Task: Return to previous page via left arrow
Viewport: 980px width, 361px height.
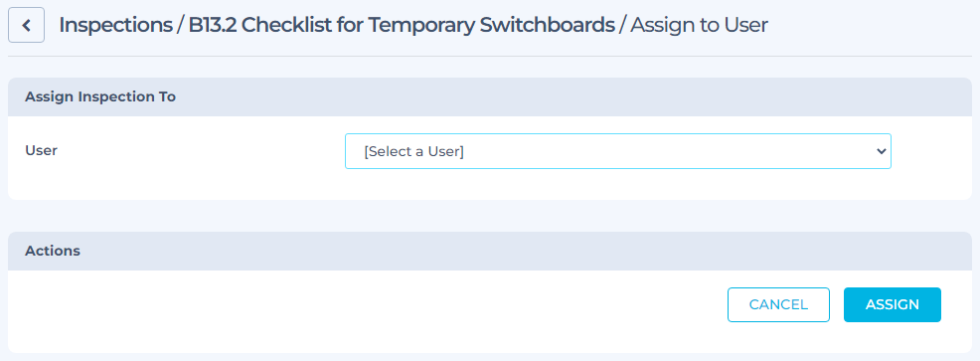Action: click(26, 25)
